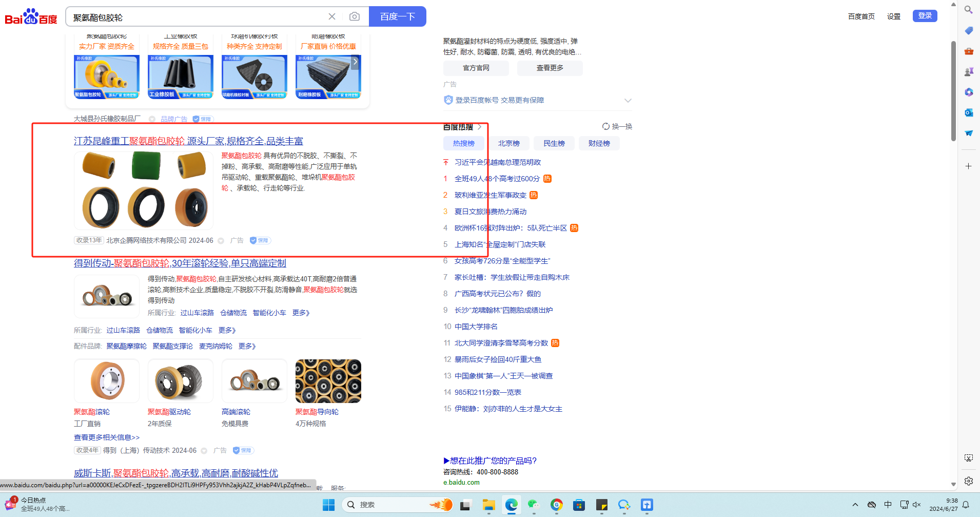Open the 球磨机橡胶衬板 ad card image
This screenshot has width=980, height=517.
254,76
